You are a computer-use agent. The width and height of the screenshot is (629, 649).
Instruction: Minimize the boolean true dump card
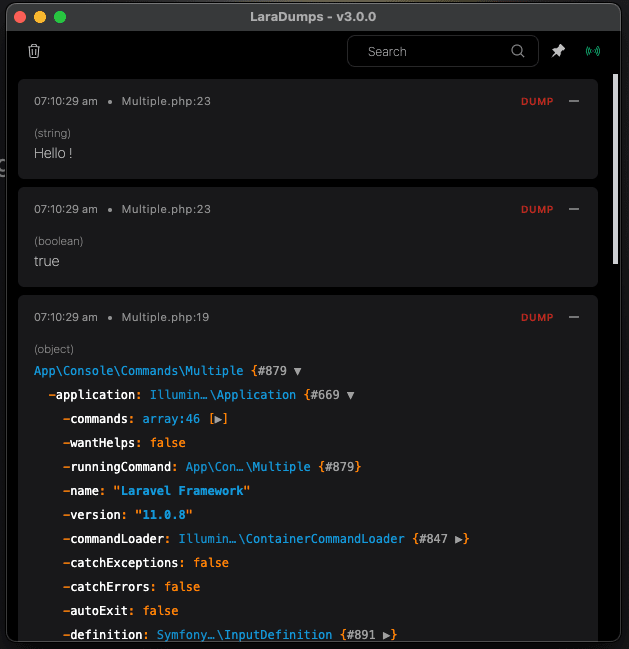point(574,209)
